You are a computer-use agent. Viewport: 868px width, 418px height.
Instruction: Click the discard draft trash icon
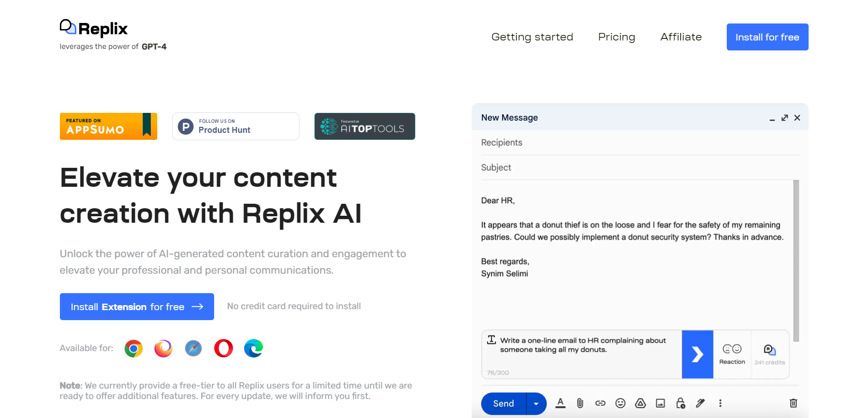point(793,403)
